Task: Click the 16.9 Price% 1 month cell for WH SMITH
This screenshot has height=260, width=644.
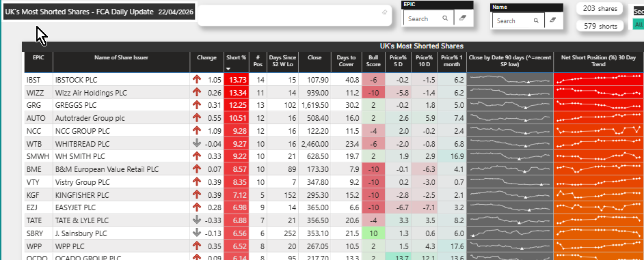Action: 452,157
